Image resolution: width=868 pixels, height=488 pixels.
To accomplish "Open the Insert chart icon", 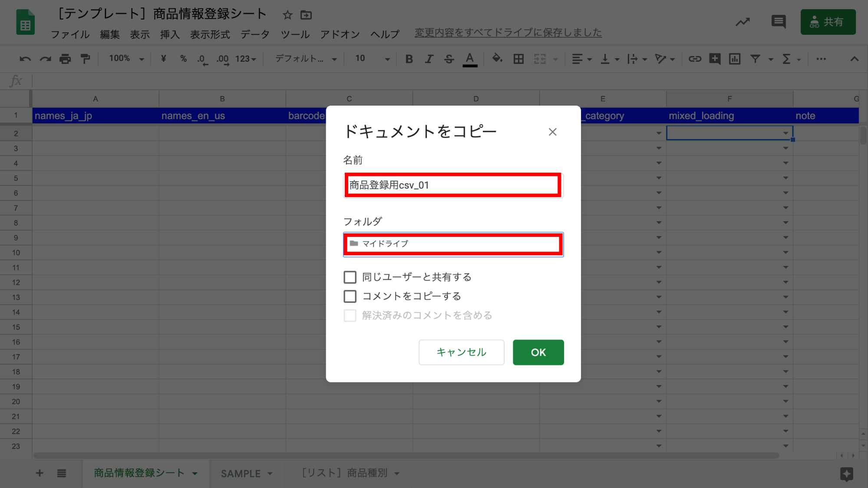I will pos(734,59).
